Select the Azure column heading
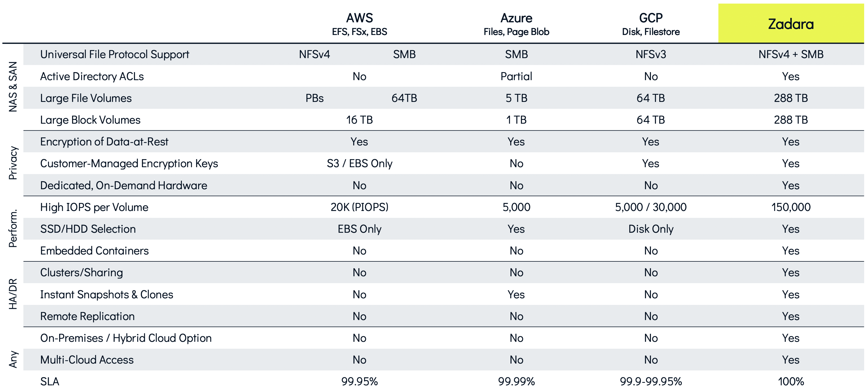 [x=516, y=18]
